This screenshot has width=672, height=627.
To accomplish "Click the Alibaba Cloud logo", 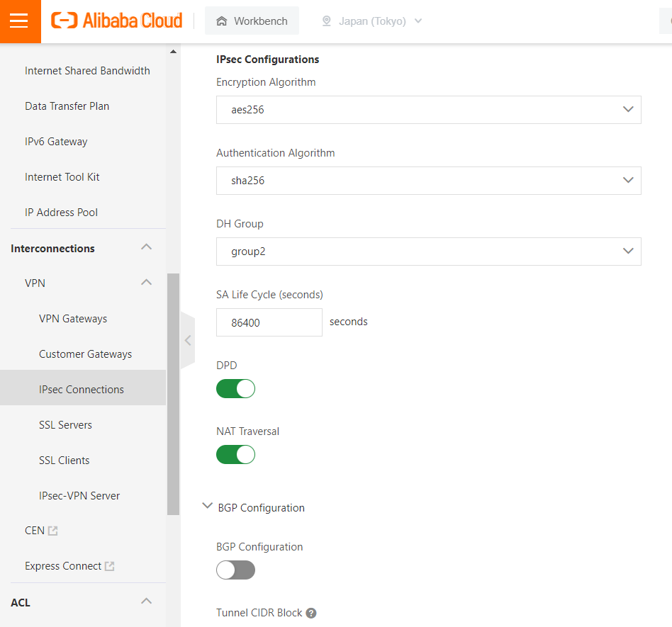I will (x=117, y=21).
